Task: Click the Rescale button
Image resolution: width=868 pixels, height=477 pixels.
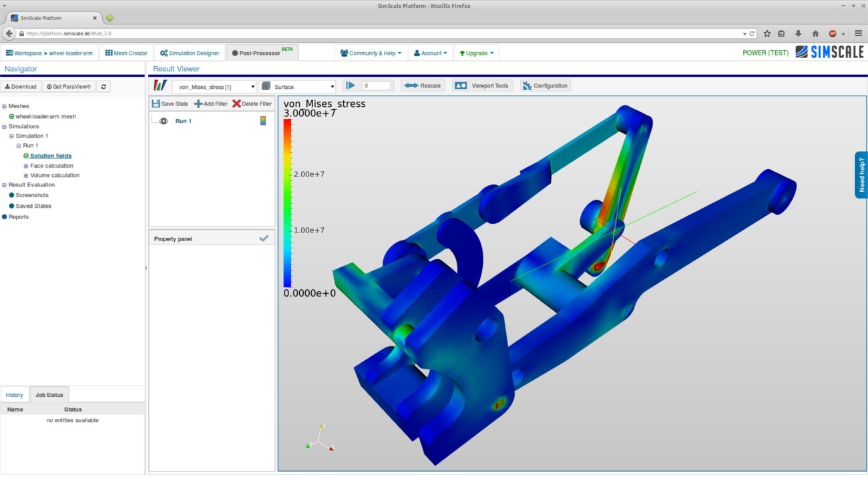Action: point(423,86)
